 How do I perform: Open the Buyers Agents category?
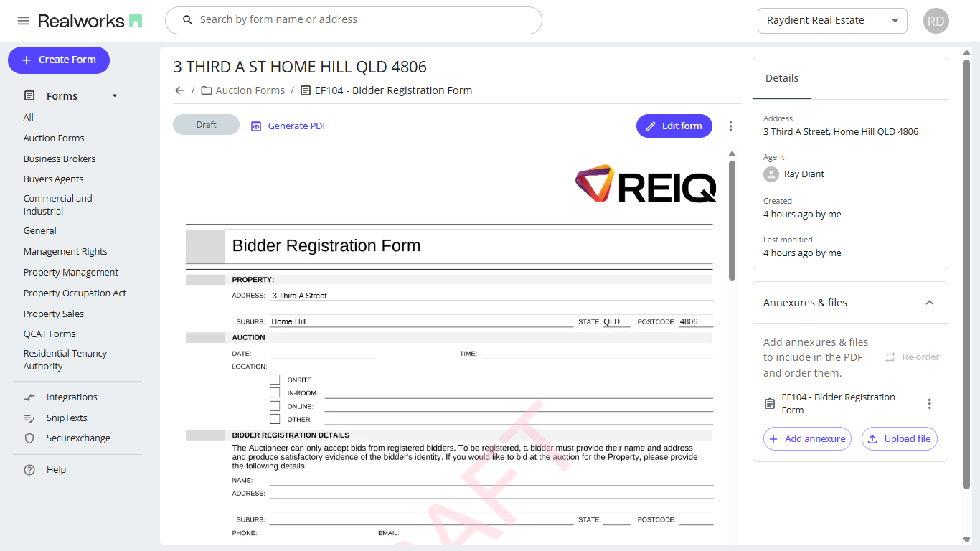pyautogui.click(x=53, y=179)
